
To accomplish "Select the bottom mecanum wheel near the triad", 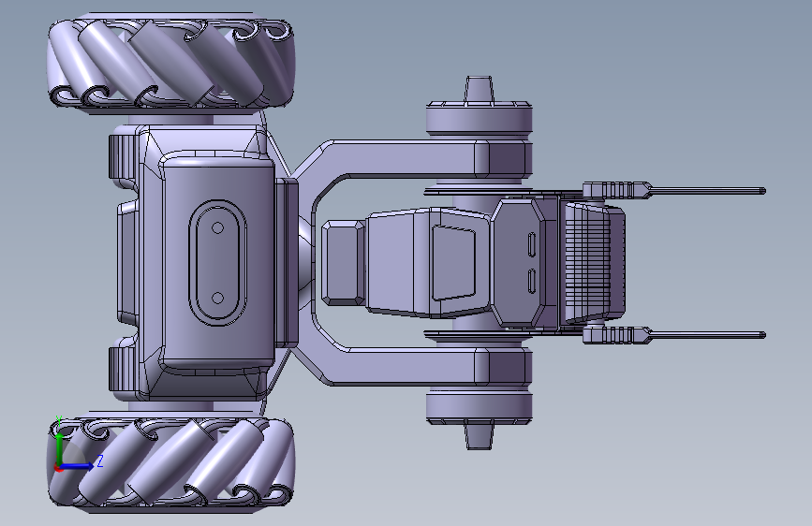I will pyautogui.click(x=171, y=461).
